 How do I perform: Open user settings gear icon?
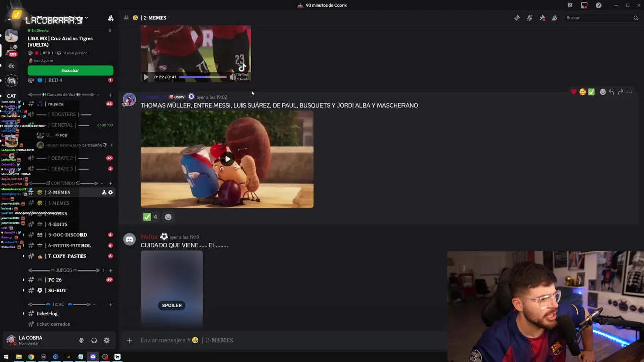pyautogui.click(x=106, y=340)
